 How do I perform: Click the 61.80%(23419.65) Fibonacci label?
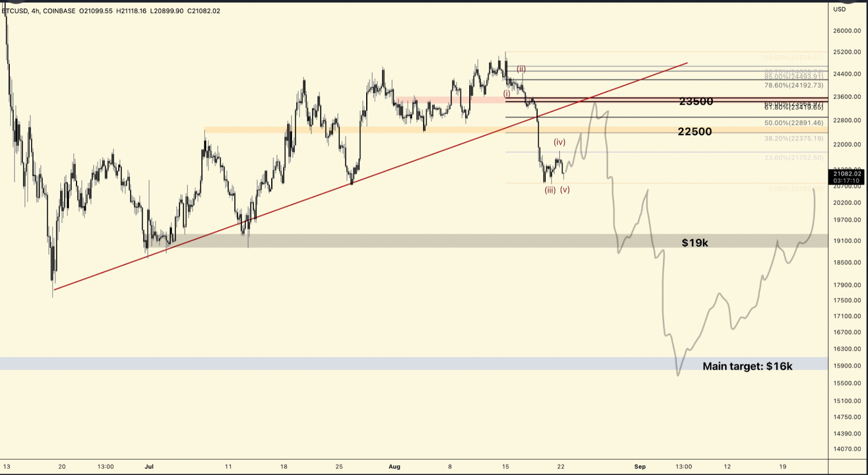(794, 107)
